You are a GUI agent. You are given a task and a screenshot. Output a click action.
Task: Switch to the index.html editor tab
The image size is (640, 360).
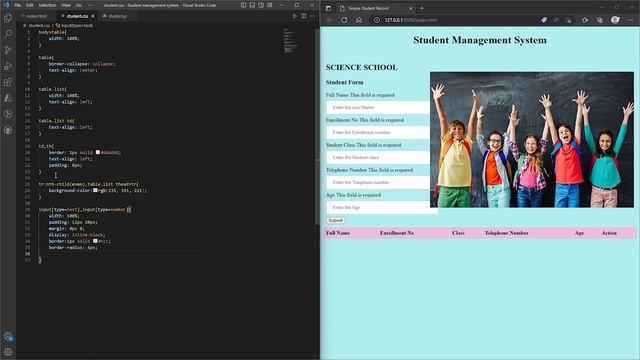[x=36, y=16]
